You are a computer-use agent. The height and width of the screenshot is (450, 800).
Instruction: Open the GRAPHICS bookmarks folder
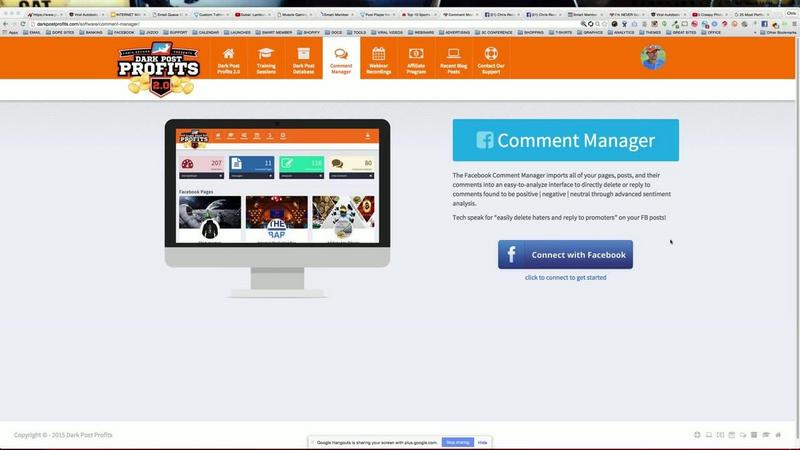[x=590, y=33]
